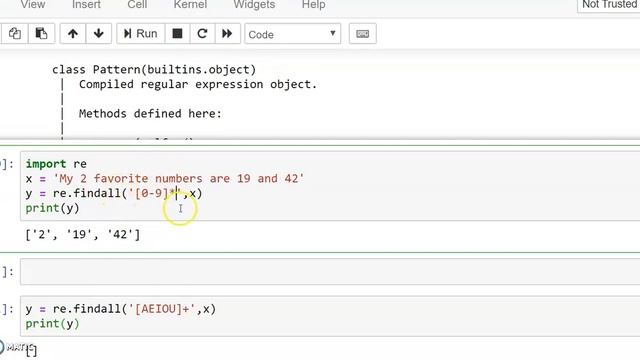The image size is (640, 360).
Task: Click the 'import re' line in the cell
Action: [56, 164]
